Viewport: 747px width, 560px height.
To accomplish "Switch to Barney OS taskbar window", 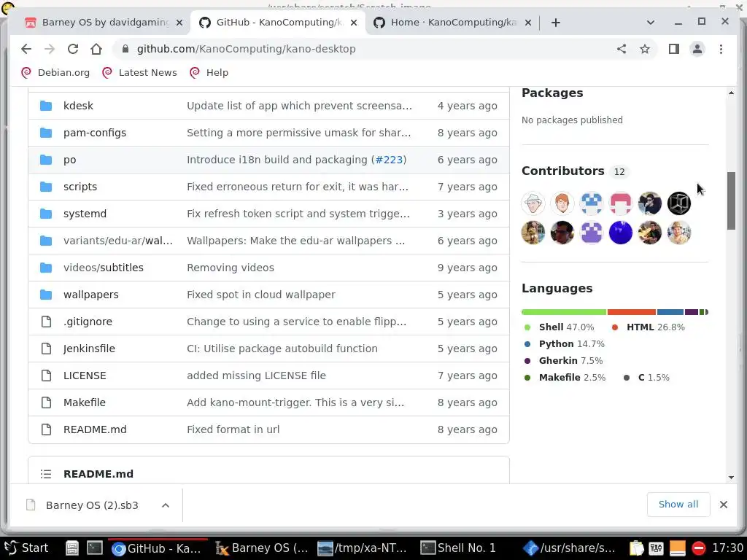I will coord(262,548).
